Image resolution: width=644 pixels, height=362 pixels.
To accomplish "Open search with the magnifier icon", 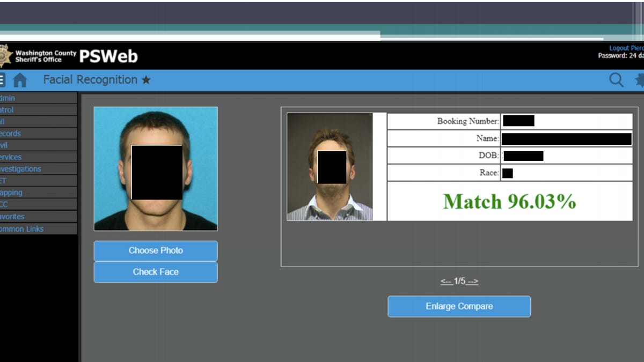I will click(x=616, y=80).
